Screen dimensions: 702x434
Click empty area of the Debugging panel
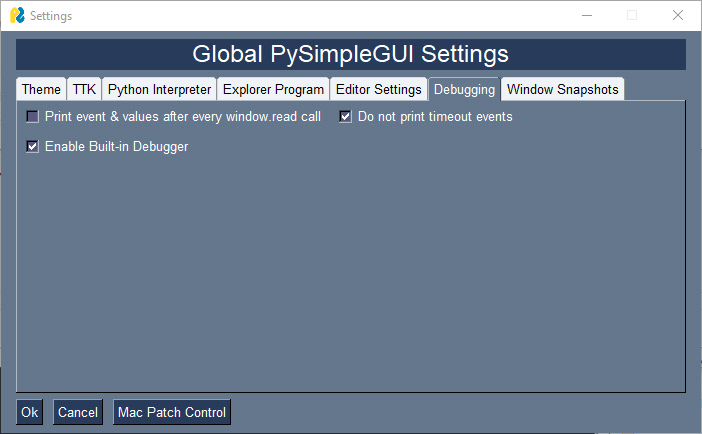click(x=350, y=270)
